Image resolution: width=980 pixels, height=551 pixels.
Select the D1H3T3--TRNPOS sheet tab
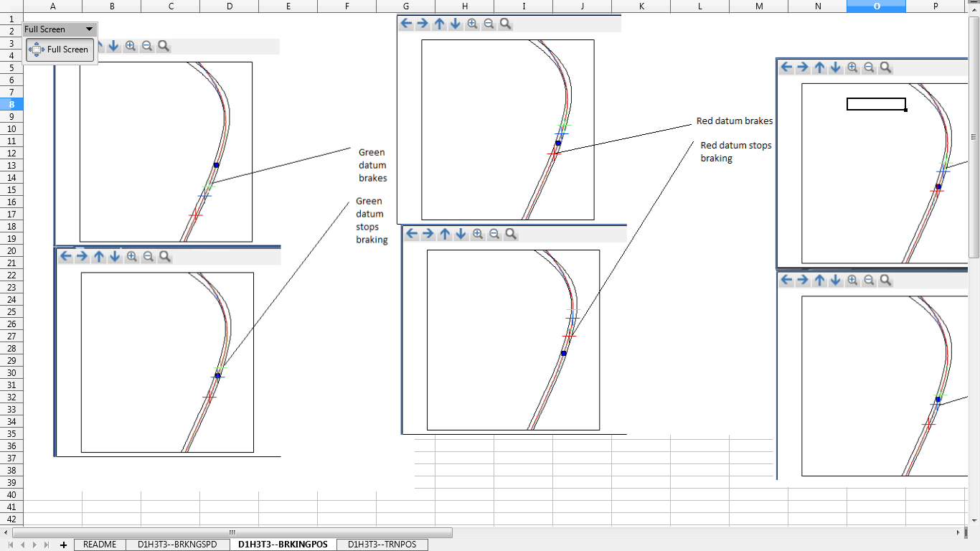click(x=382, y=545)
